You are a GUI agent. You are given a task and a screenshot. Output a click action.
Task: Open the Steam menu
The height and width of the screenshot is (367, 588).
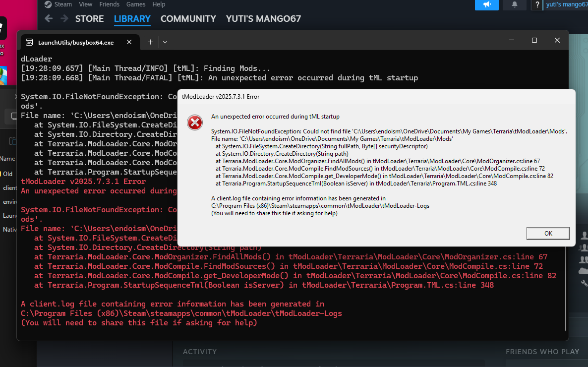(x=63, y=4)
